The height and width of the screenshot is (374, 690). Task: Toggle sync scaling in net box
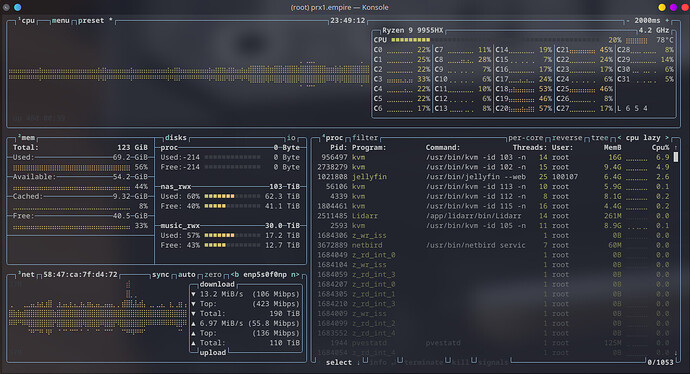click(161, 275)
